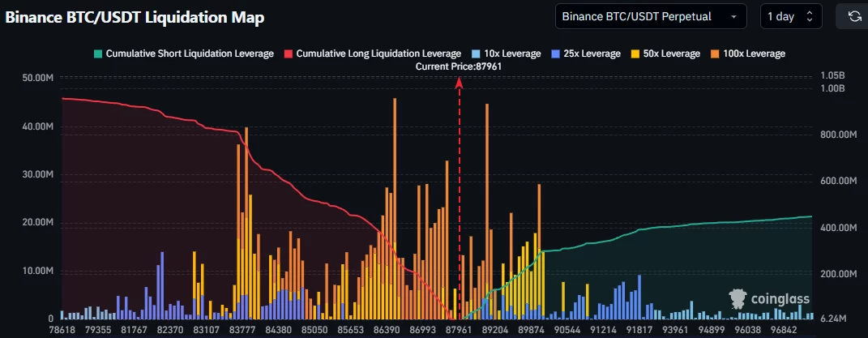
Task: Click the 50.00M left axis label
Action: (x=37, y=79)
